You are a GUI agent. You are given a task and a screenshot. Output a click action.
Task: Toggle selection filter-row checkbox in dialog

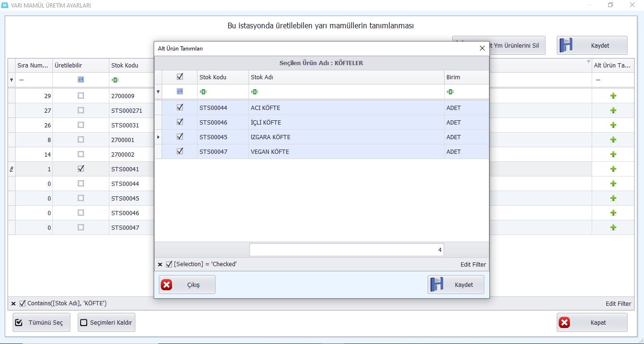click(180, 92)
